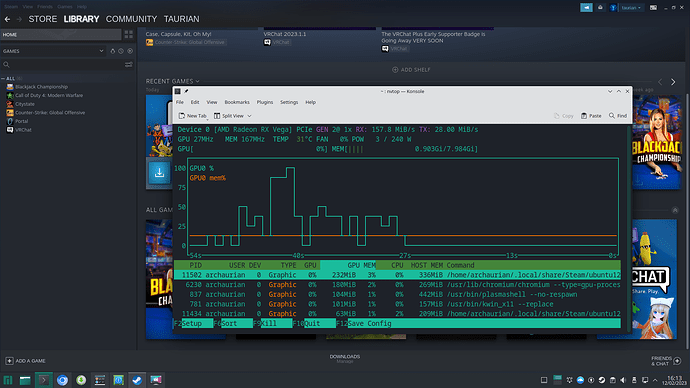Select Portal in the game list

(x=21, y=121)
